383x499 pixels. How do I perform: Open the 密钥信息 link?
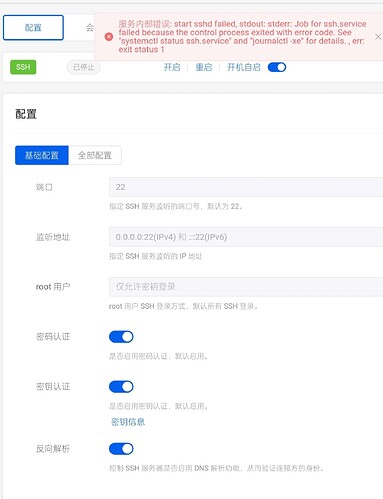pos(128,422)
